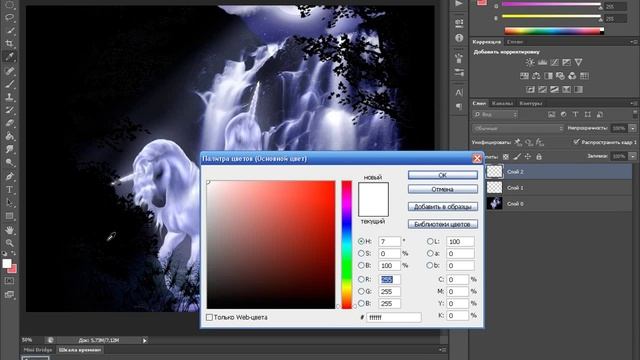Switch to the Стили tab

tap(514, 42)
